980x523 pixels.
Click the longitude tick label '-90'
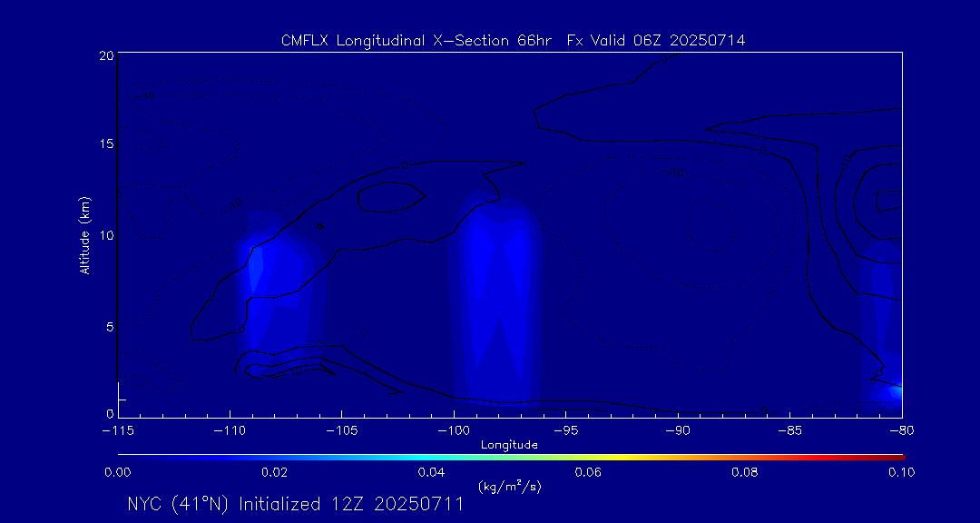(678, 431)
